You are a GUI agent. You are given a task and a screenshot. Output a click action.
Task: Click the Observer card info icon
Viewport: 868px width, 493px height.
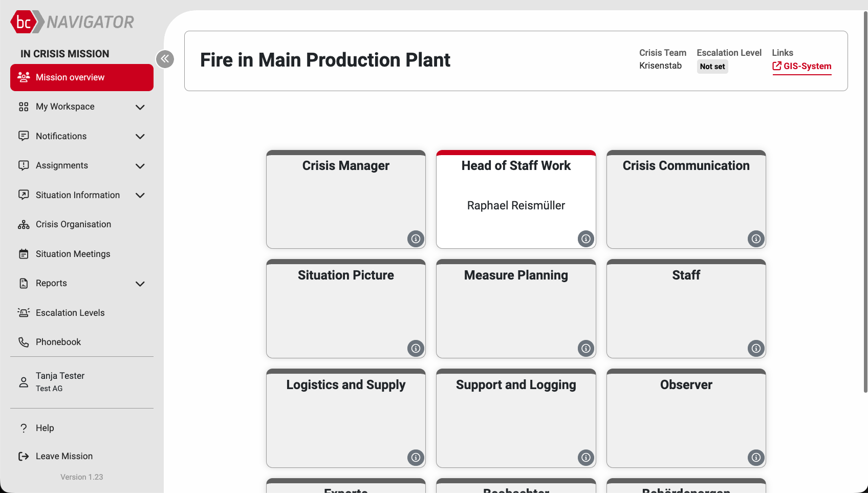tap(755, 457)
